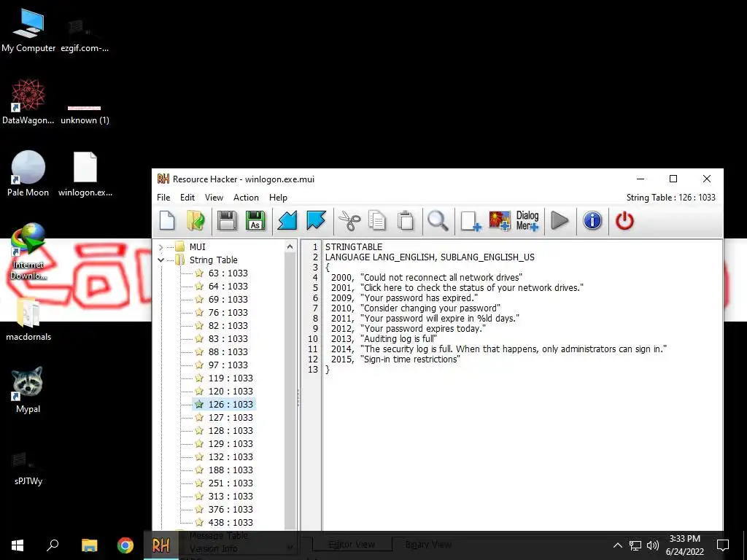The height and width of the screenshot is (560, 747).
Task: Select the 313 : 1033 tree entry
Action: click(x=230, y=496)
